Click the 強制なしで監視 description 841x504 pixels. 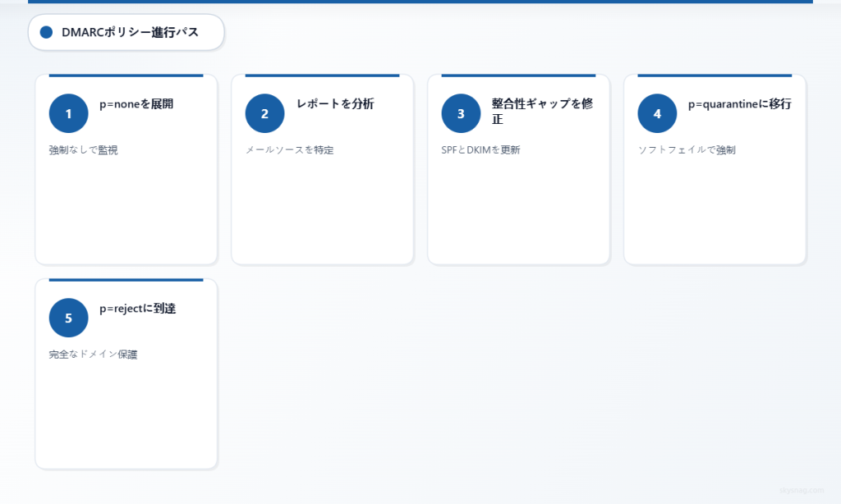click(x=83, y=150)
